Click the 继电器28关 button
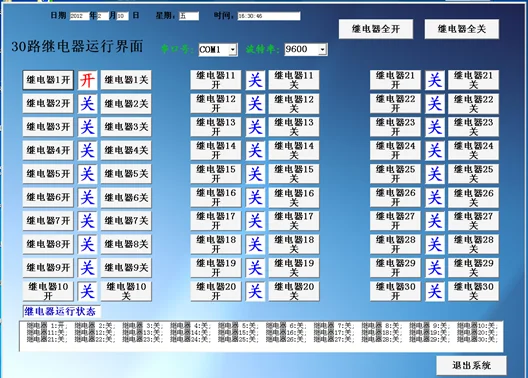Screen dimensions: 528x378 click(473, 244)
